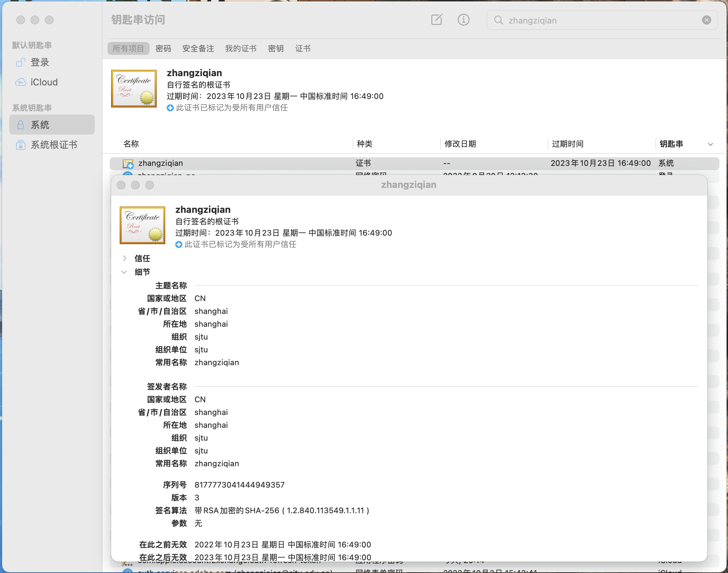
Task: Select the lock icon next to 系统
Action: pyautogui.click(x=20, y=125)
